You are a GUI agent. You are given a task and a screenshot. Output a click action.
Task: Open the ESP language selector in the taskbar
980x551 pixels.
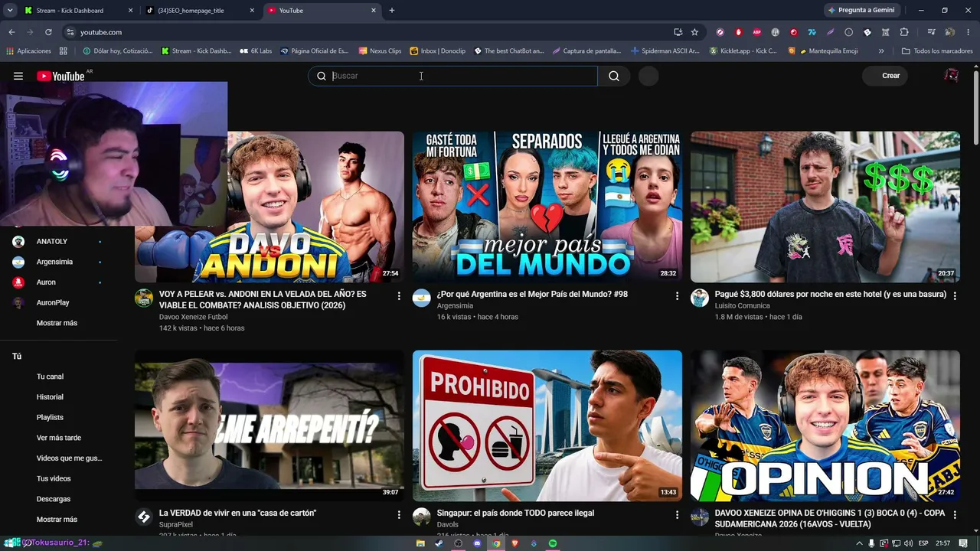923,543
